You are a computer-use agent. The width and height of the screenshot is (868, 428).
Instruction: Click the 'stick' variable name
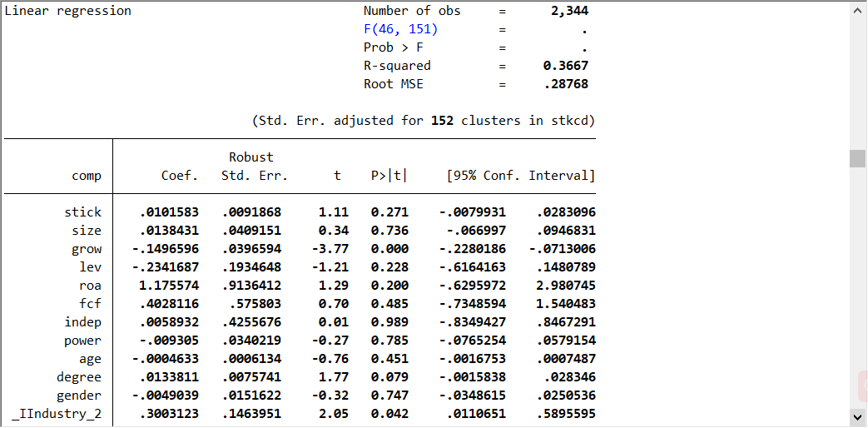click(82, 212)
